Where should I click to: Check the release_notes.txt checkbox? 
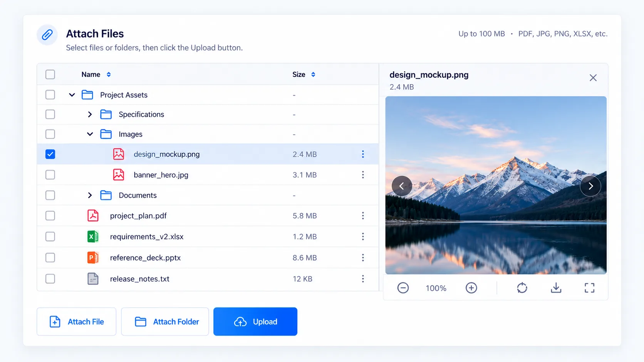click(x=50, y=279)
